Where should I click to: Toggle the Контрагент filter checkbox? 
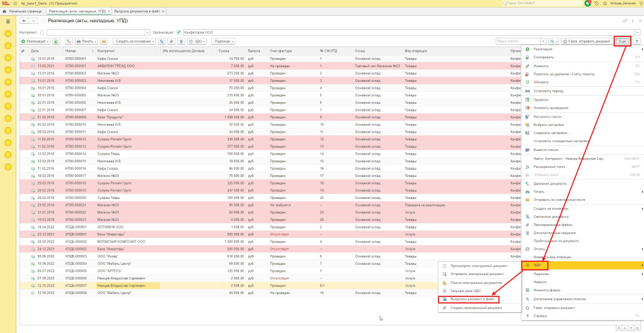coord(42,32)
